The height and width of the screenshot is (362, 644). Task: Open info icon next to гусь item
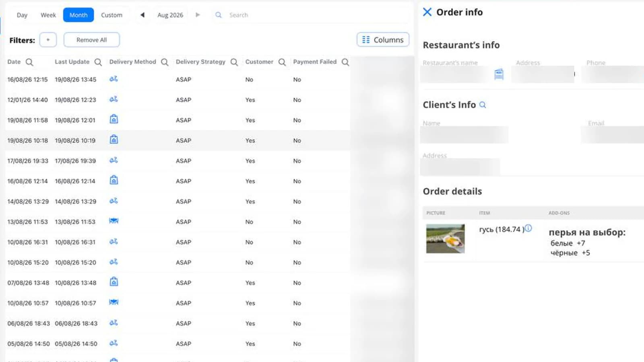(528, 228)
